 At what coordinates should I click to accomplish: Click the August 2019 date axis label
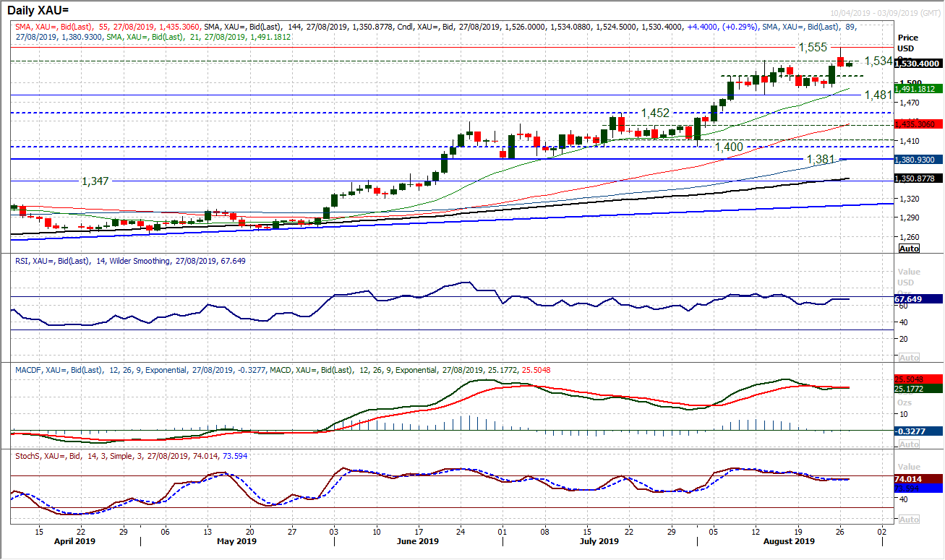[x=788, y=540]
